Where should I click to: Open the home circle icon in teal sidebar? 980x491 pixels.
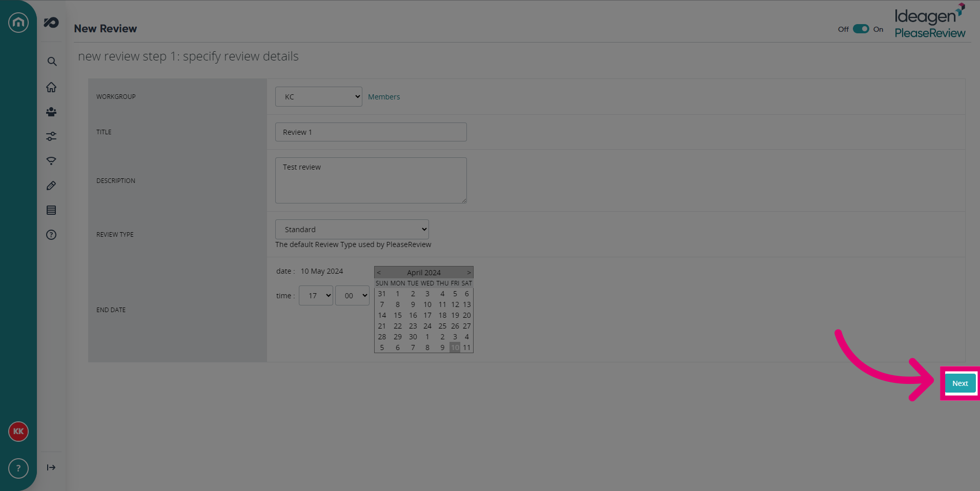point(18,22)
